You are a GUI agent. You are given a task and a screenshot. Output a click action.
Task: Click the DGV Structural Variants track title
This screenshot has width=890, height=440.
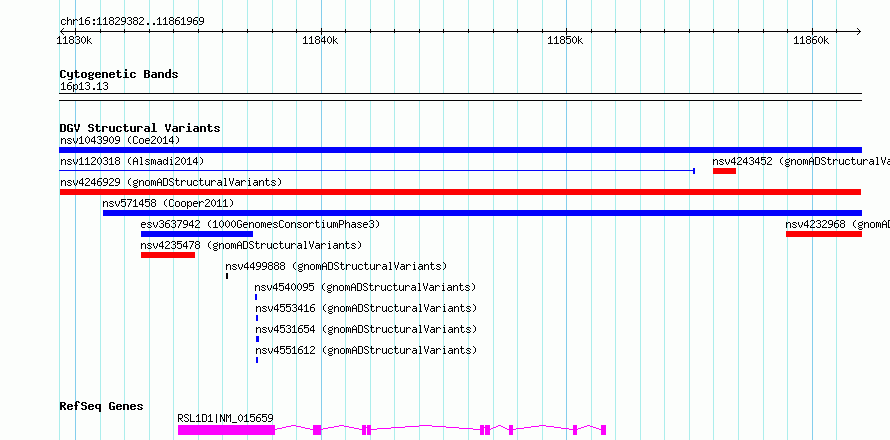click(x=140, y=128)
